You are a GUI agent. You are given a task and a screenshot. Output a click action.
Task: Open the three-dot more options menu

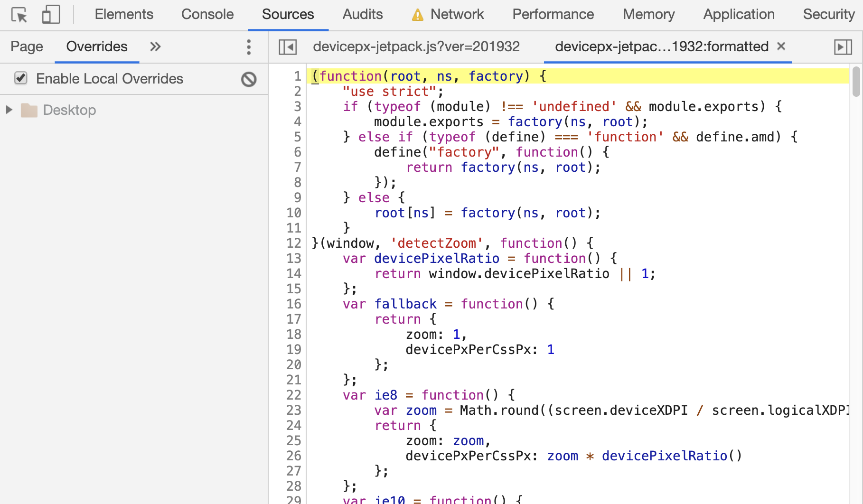pyautogui.click(x=249, y=47)
